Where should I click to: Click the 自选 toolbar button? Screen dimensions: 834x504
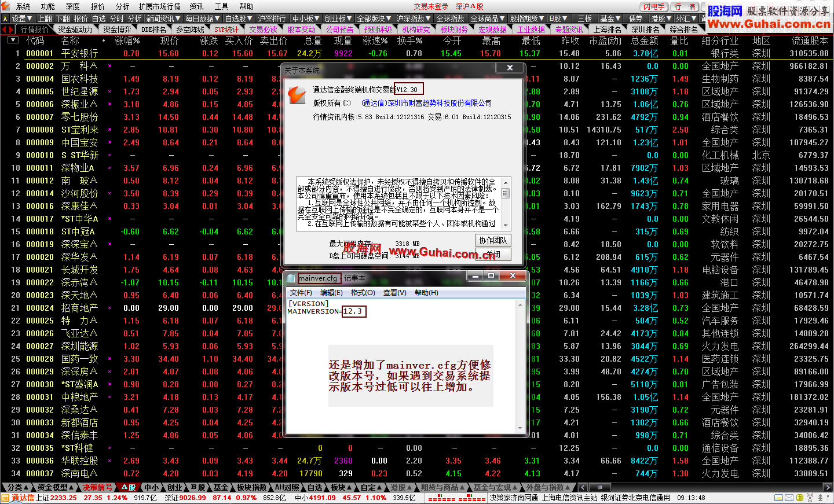point(99,19)
